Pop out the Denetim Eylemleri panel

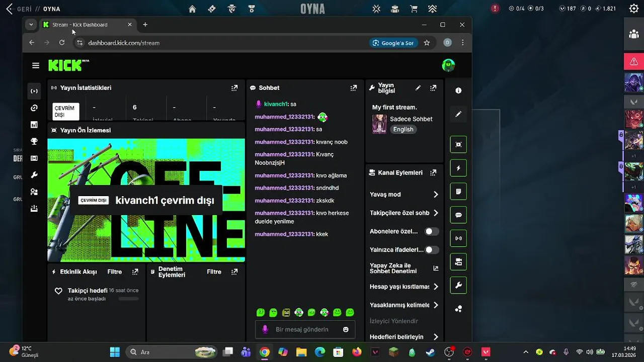click(234, 271)
